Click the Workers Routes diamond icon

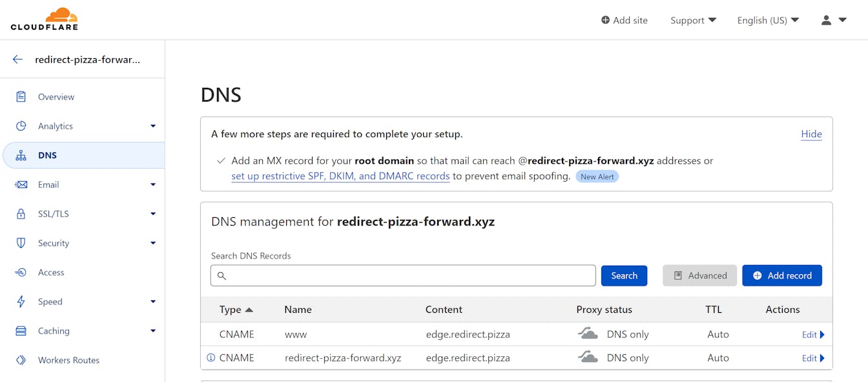pyautogui.click(x=21, y=360)
